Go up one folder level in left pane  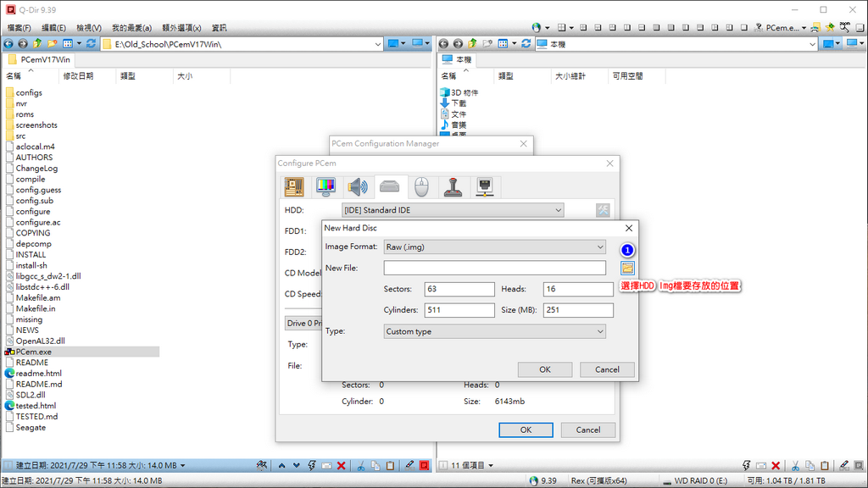point(37,44)
